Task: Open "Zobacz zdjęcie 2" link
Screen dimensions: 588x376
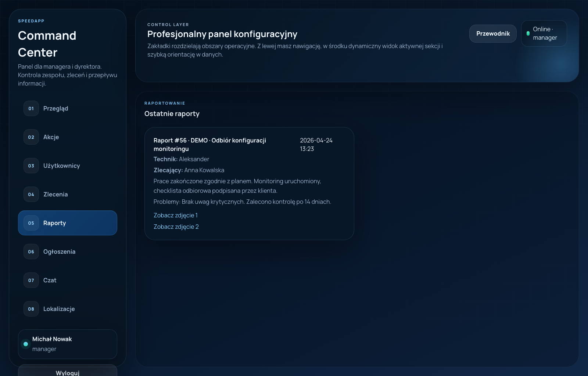Action: pyautogui.click(x=176, y=227)
